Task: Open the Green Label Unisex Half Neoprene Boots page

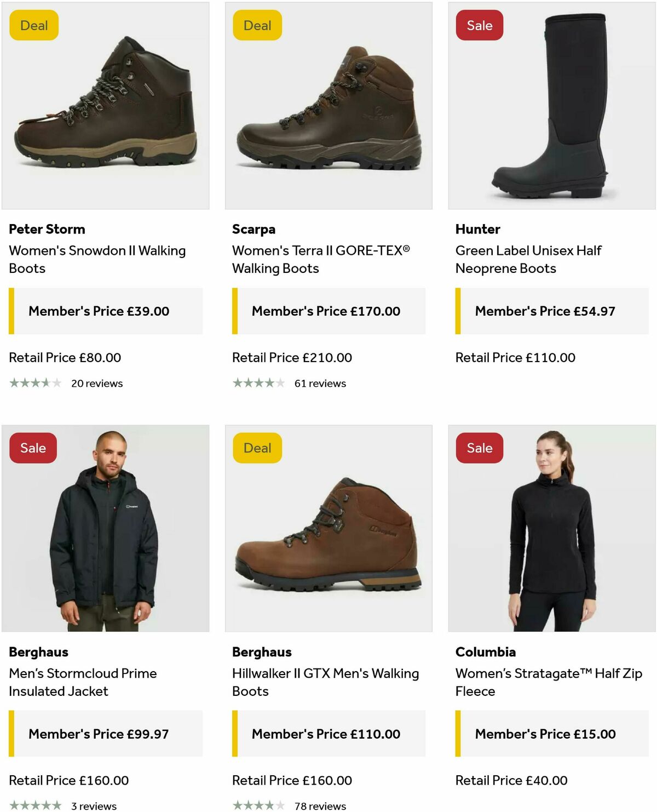Action: click(529, 259)
